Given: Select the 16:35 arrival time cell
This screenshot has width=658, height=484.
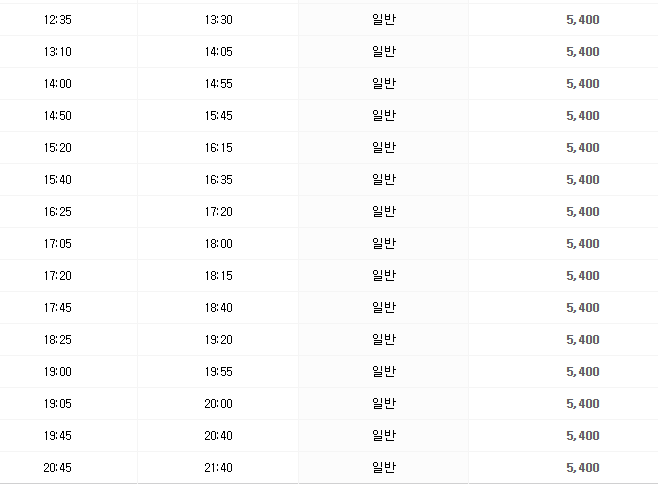Looking at the screenshot, I should coord(217,179).
